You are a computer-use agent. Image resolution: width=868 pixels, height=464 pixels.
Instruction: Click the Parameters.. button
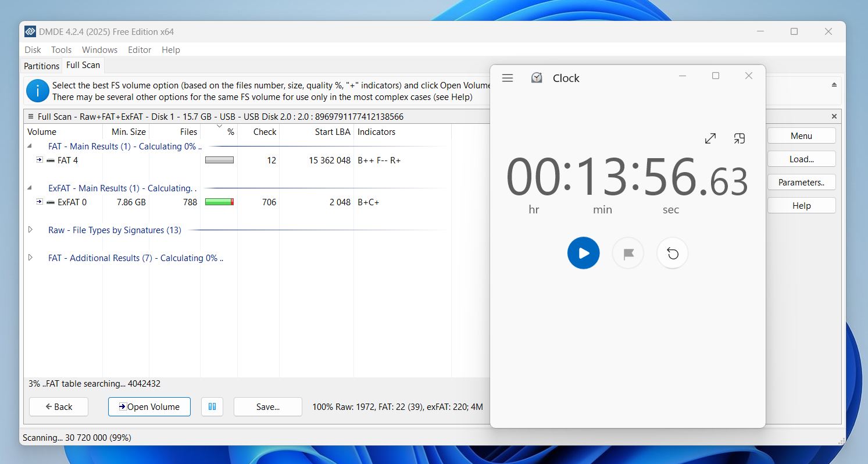click(x=801, y=182)
